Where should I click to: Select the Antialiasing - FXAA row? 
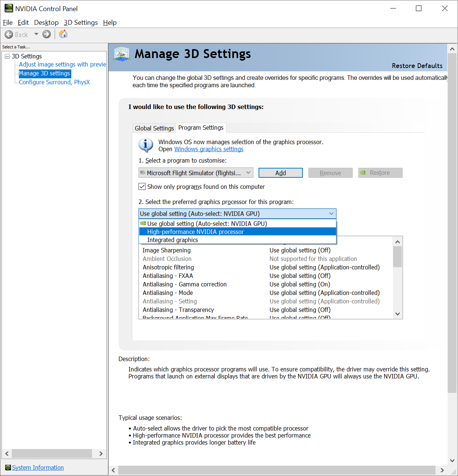(x=266, y=276)
